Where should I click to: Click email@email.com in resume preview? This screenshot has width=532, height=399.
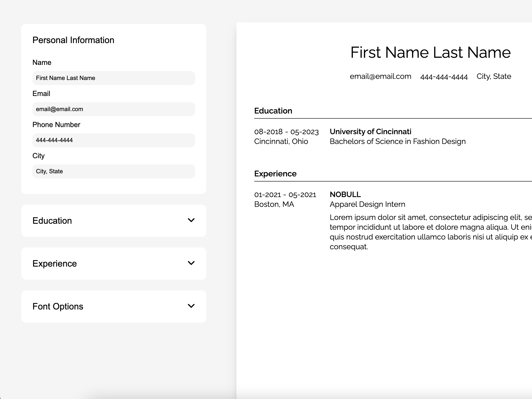point(380,76)
